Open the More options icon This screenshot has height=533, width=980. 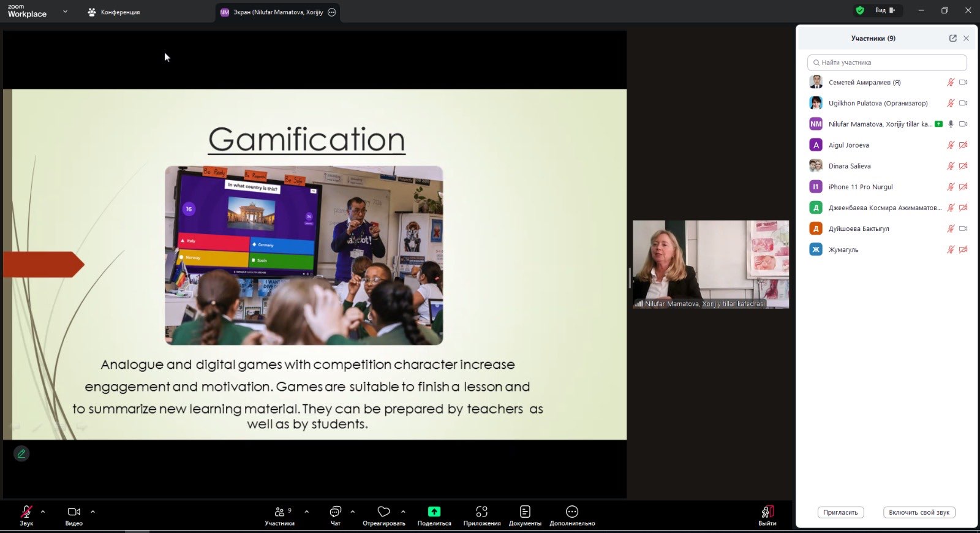click(571, 512)
